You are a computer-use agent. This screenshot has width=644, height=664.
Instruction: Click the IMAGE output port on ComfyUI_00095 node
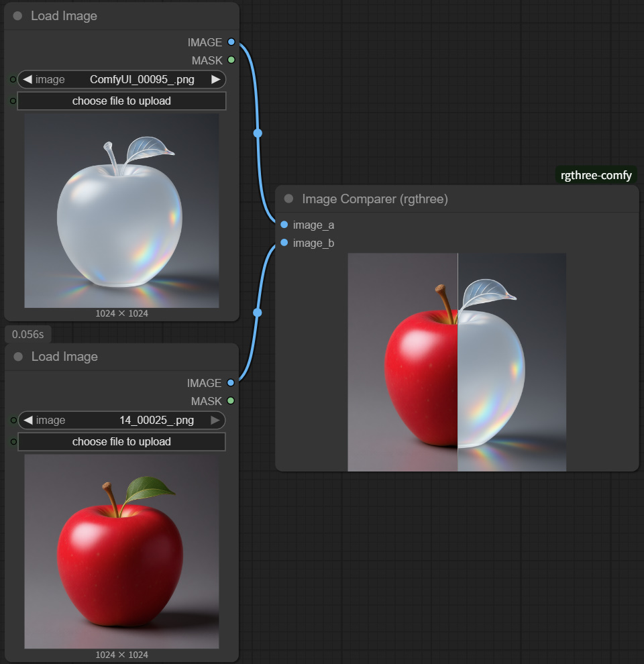[x=231, y=42]
